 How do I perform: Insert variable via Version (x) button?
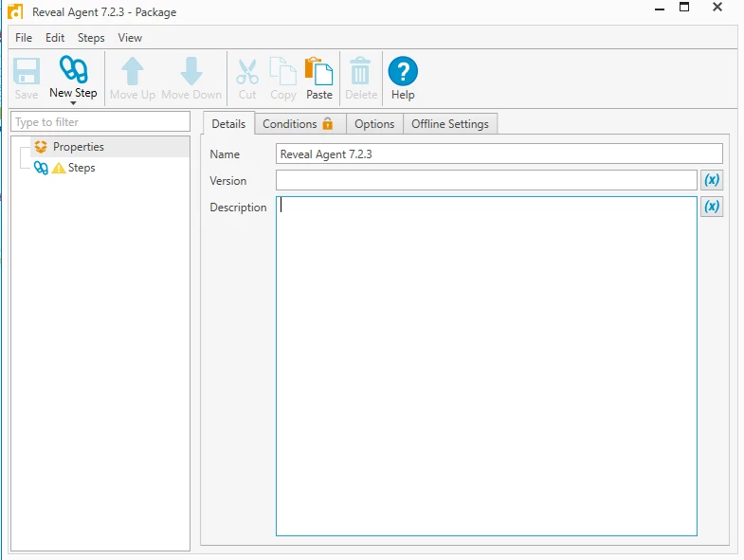coord(712,180)
